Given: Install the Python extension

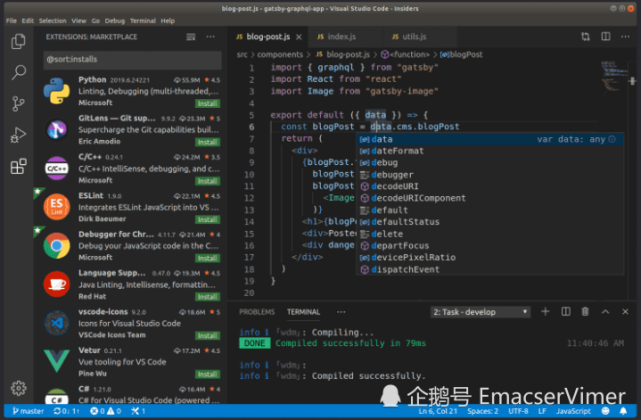Looking at the screenshot, I should (208, 103).
